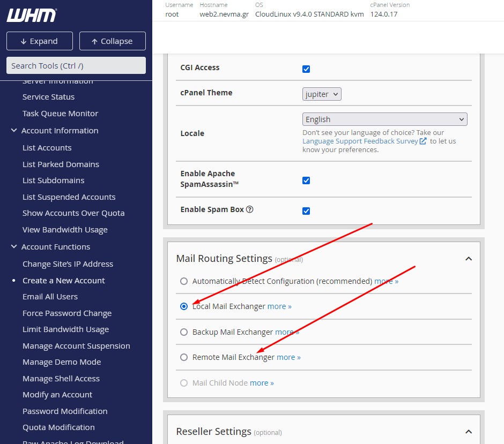
Task: Disable the Apache SpamAssassin checkbox
Action: [306, 180]
